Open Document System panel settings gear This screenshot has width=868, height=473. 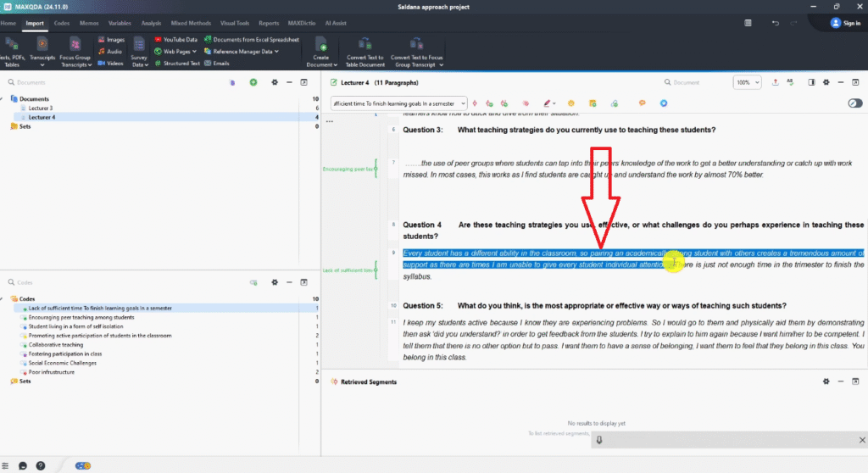point(274,82)
